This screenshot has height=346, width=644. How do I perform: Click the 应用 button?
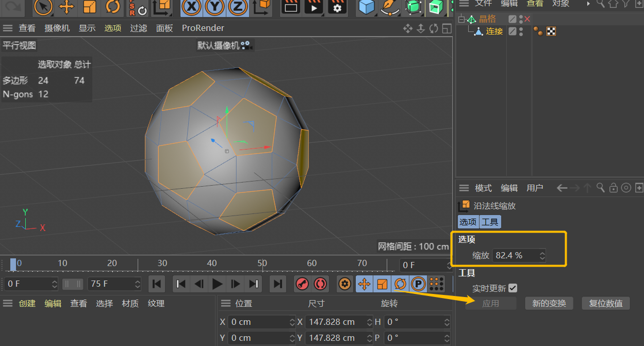coord(491,303)
